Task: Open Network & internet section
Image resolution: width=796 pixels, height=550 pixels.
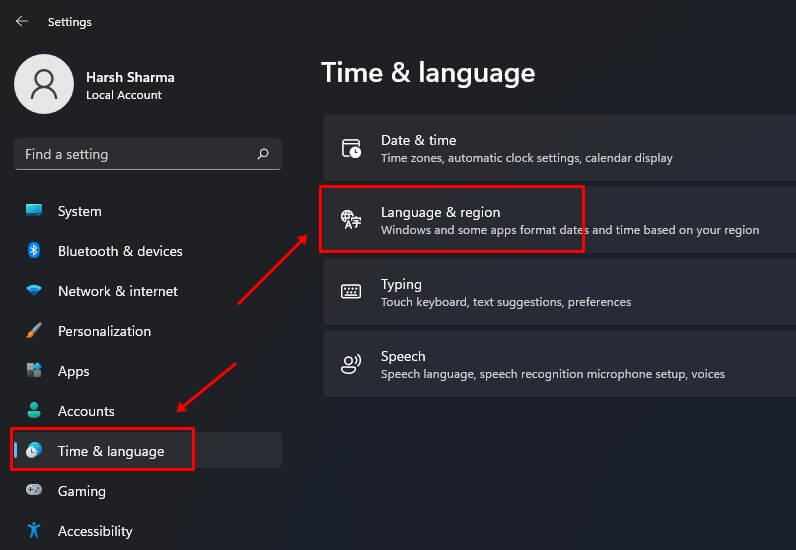Action: (x=148, y=291)
